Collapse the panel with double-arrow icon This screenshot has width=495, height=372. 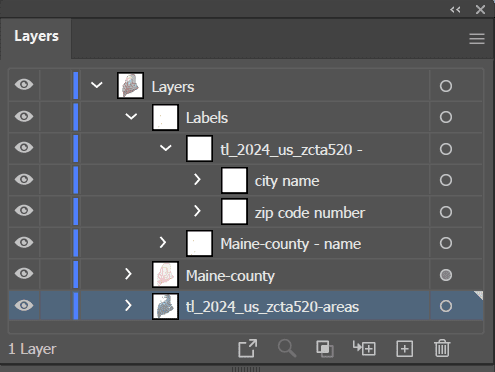click(x=455, y=10)
